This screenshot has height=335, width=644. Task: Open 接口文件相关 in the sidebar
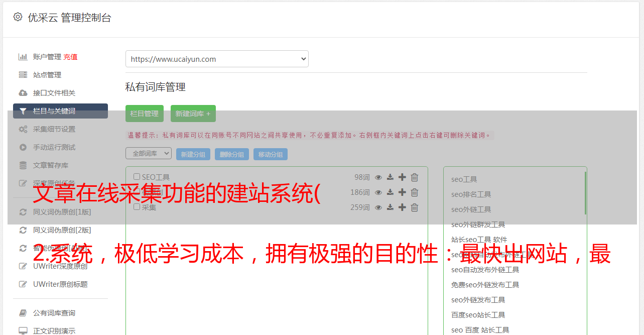[x=54, y=93]
